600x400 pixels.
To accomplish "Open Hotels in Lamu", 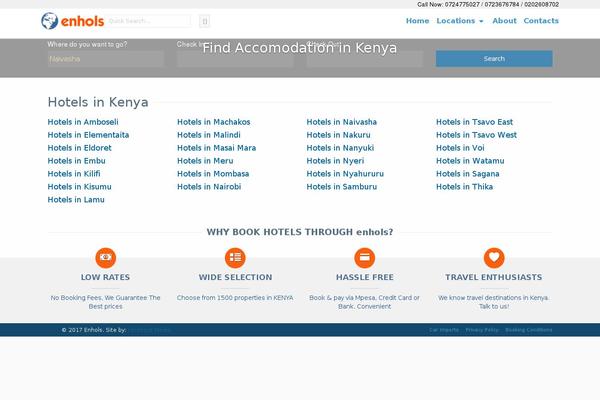I will pyautogui.click(x=76, y=200).
